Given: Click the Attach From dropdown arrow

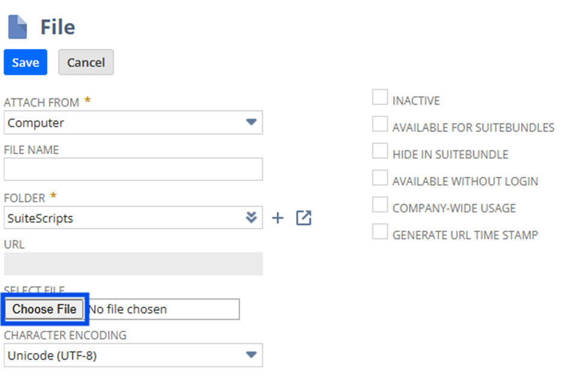Looking at the screenshot, I should 251,123.
